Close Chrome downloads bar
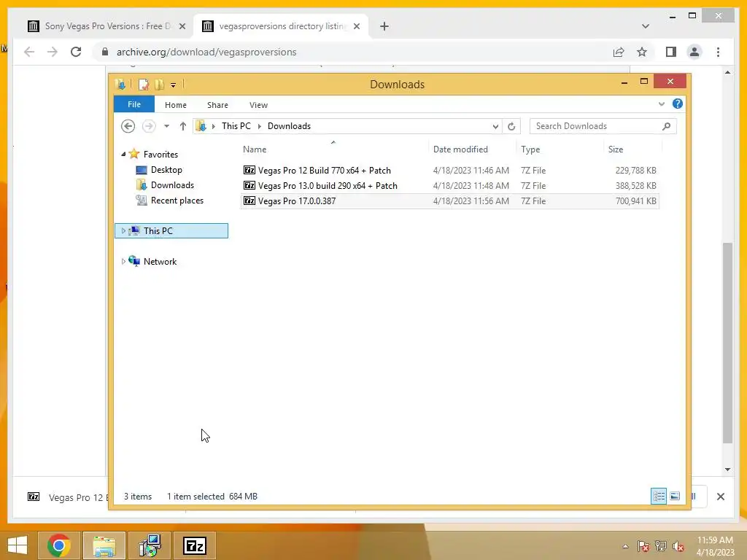This screenshot has width=747, height=560. [720, 497]
